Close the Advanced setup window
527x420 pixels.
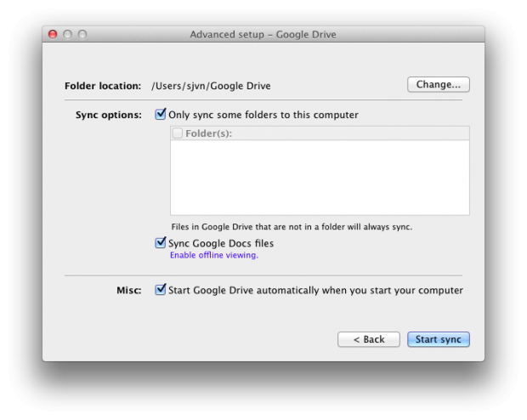[53, 34]
